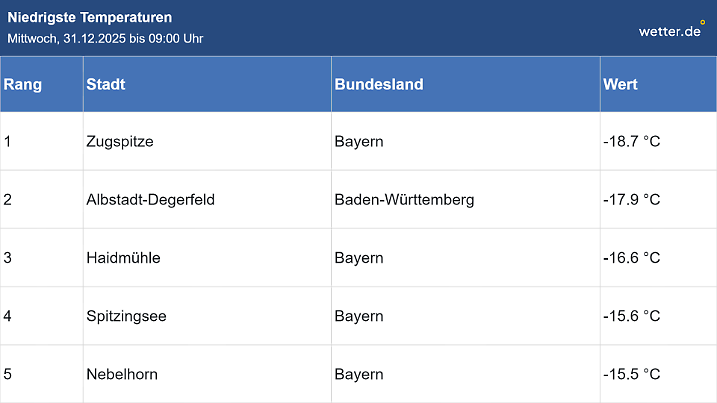Viewport: 717px width, 403px height.
Task: Click the -18.7 °C temperature value
Action: [632, 141]
